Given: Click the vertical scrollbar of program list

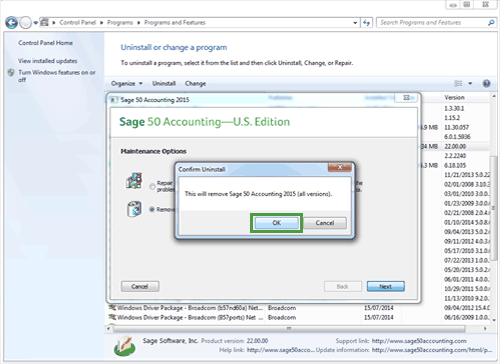Looking at the screenshot, I should coord(494,208).
